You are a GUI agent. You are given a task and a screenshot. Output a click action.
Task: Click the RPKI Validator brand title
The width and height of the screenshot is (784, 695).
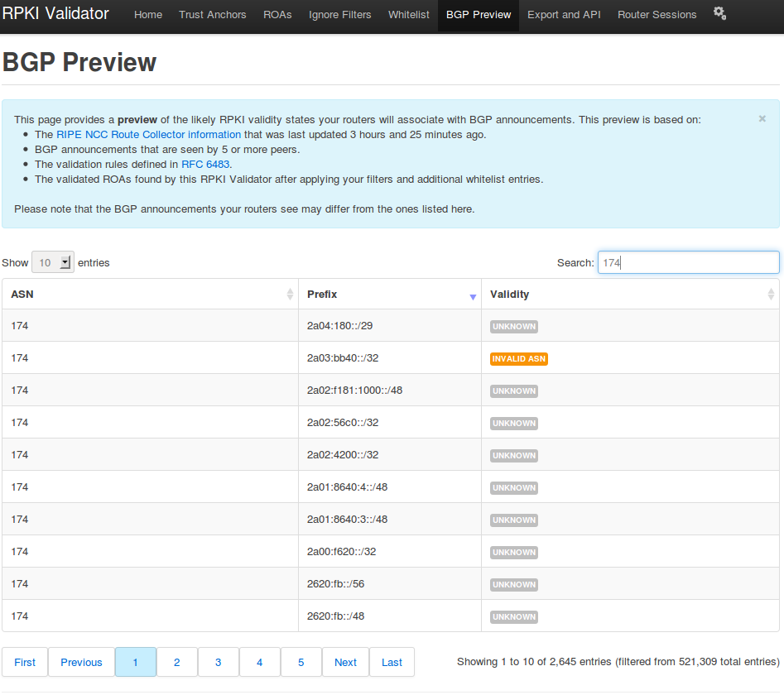click(55, 13)
